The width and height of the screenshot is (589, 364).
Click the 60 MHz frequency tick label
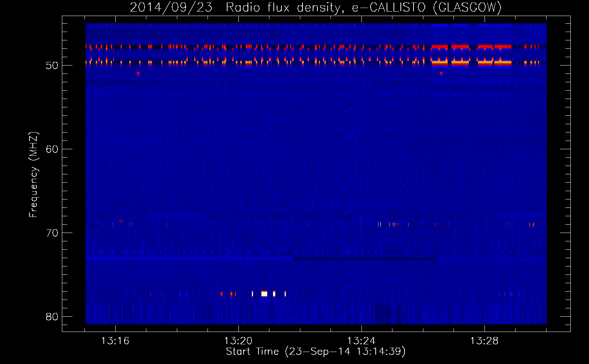pos(52,149)
